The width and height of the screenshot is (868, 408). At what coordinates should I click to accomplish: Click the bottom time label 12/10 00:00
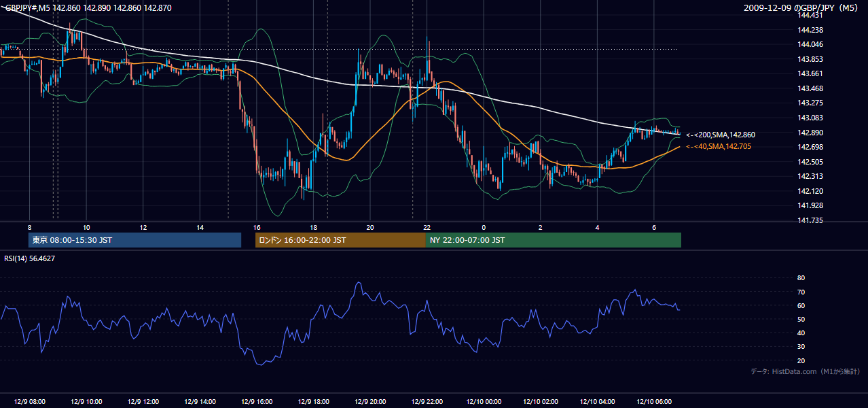point(484,402)
